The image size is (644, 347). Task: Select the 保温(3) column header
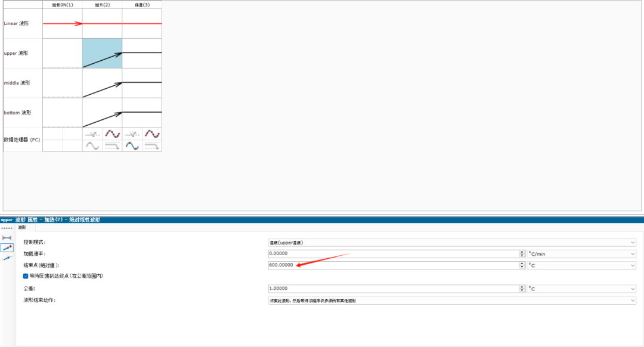point(142,5)
